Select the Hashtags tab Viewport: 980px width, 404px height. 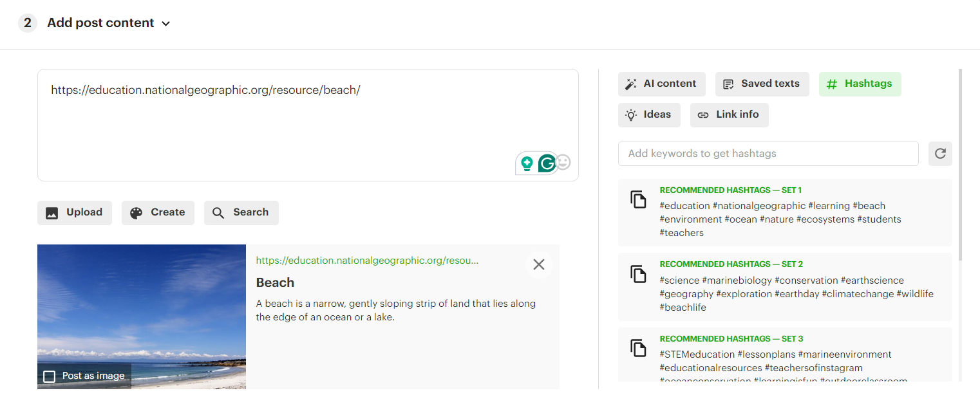point(860,84)
